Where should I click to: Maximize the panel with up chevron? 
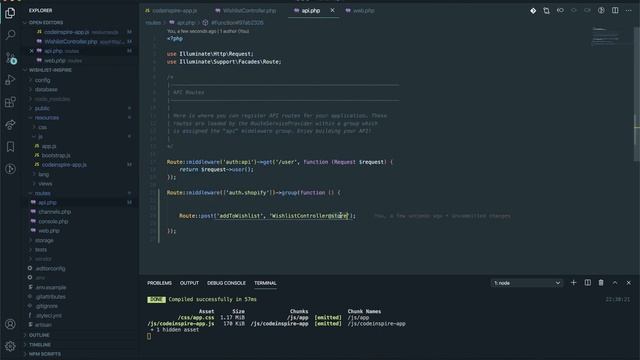click(x=615, y=282)
